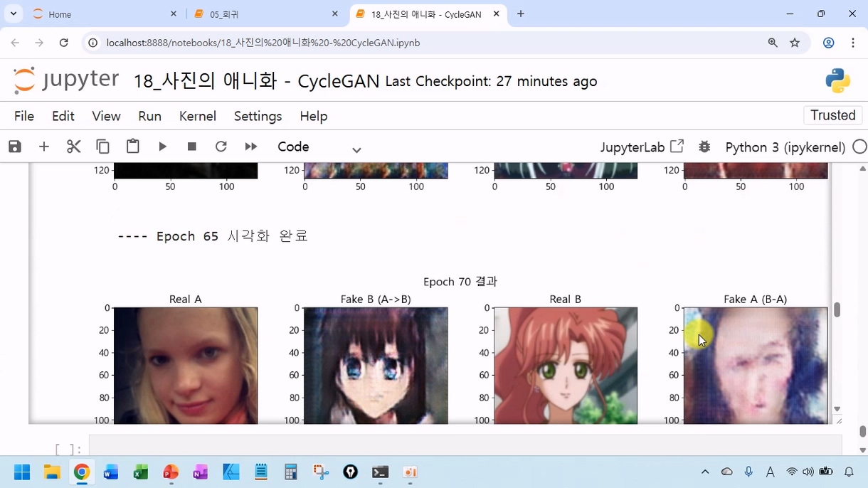Open the Help menu
This screenshot has height=488, width=868.
(313, 116)
